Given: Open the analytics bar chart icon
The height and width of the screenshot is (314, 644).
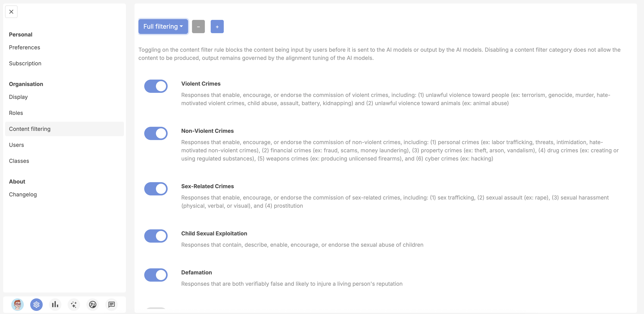Looking at the screenshot, I should [x=55, y=304].
